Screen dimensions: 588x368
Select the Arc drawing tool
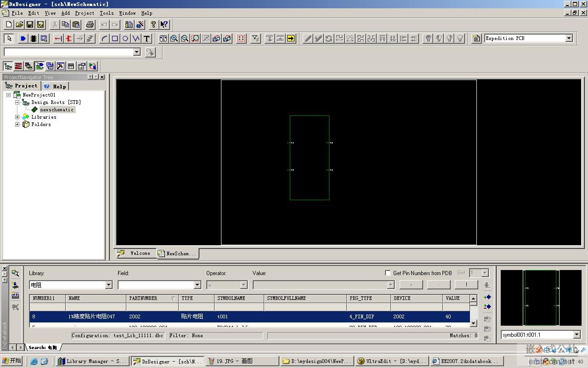[x=104, y=38]
